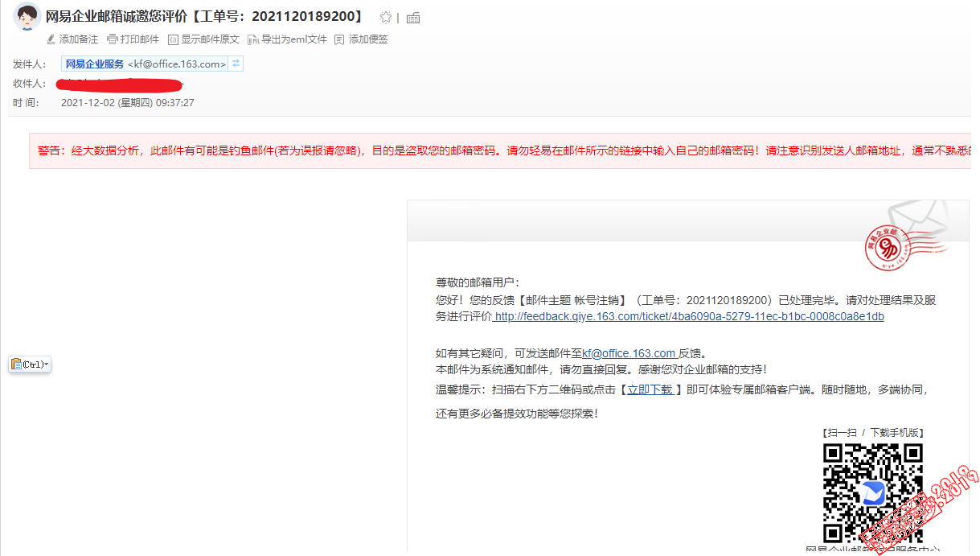Click the 显示邮件原文 label
Viewport: 980px width, 556px height.
210,39
